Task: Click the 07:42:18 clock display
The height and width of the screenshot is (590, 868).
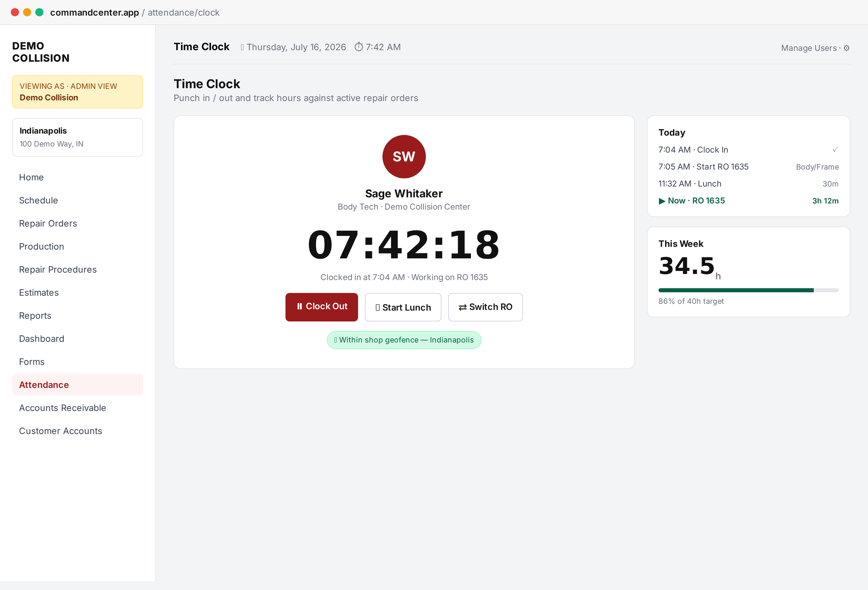Action: (403, 245)
